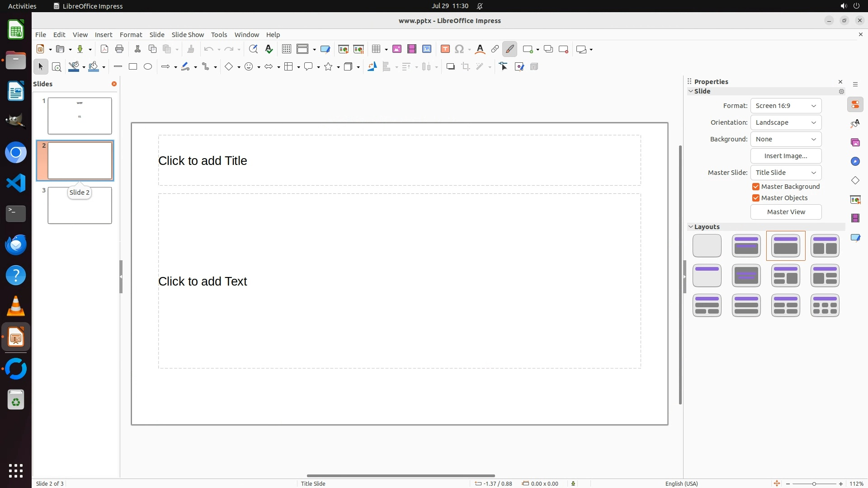Click the zoom slider in status bar

pyautogui.click(x=814, y=483)
